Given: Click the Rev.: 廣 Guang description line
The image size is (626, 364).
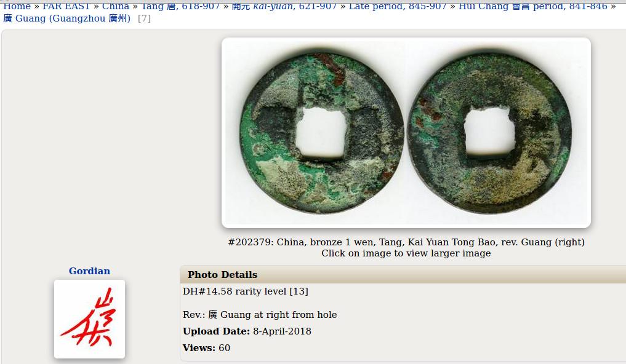Looking at the screenshot, I should pyautogui.click(x=260, y=315).
